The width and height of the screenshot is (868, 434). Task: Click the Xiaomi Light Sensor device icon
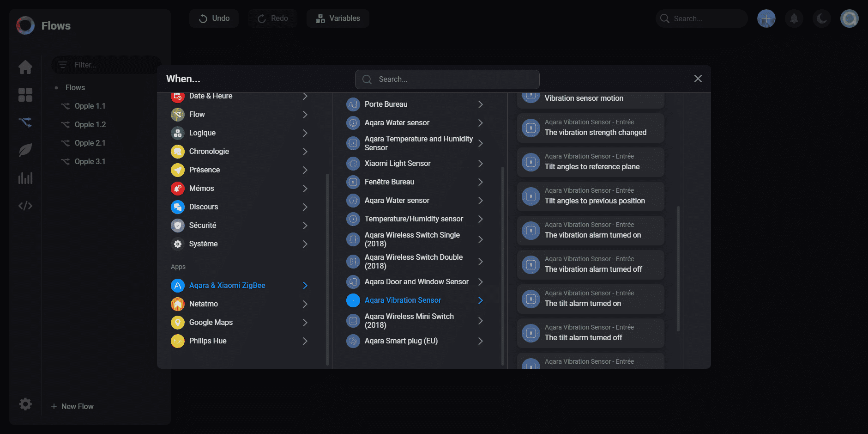coord(353,164)
